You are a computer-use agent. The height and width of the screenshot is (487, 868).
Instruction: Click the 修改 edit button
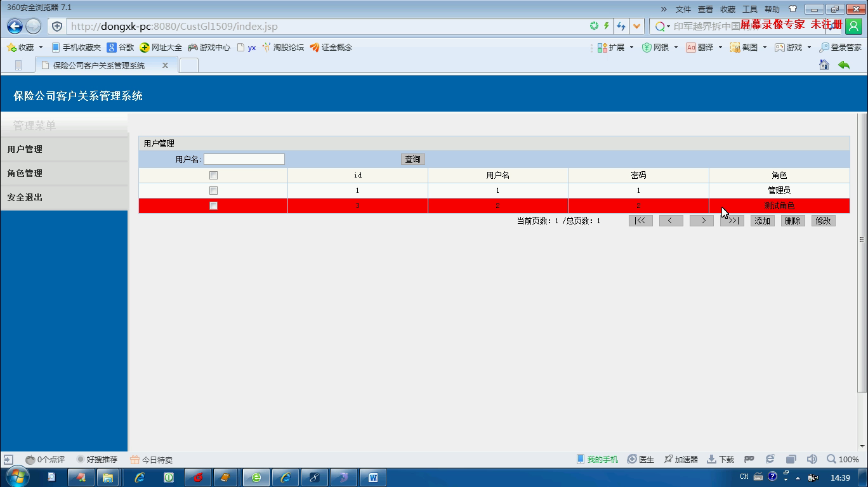click(x=824, y=221)
